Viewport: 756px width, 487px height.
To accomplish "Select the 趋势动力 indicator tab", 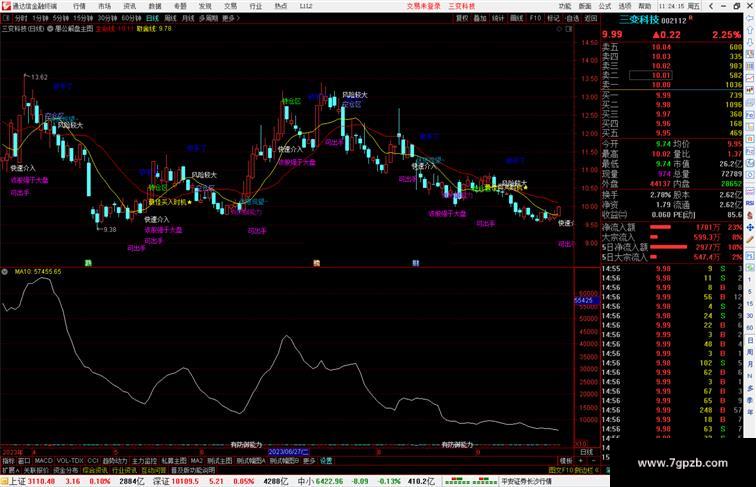I will [x=115, y=461].
